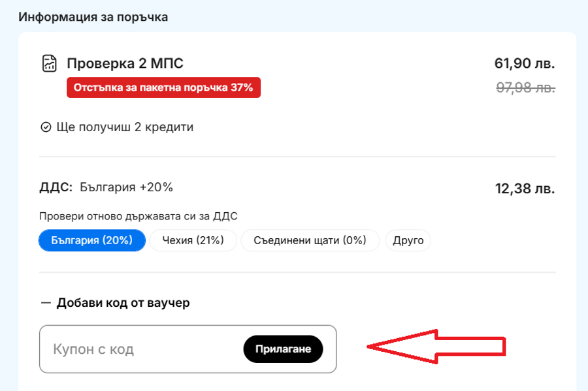Click inside the Купон с код input field
588x391 pixels.
131,349
